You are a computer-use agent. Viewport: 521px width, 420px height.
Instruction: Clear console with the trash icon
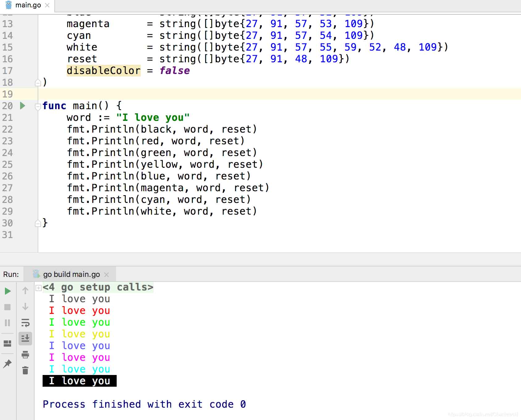click(x=25, y=370)
